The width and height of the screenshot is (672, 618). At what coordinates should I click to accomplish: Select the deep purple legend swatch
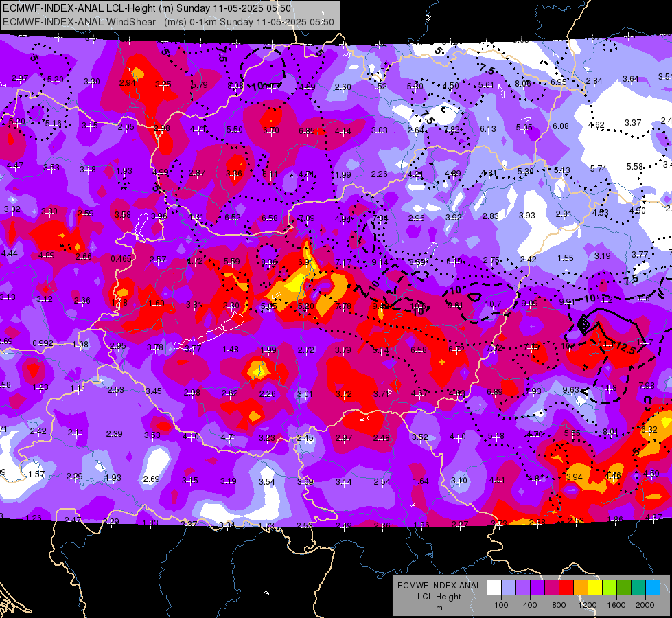(537, 587)
